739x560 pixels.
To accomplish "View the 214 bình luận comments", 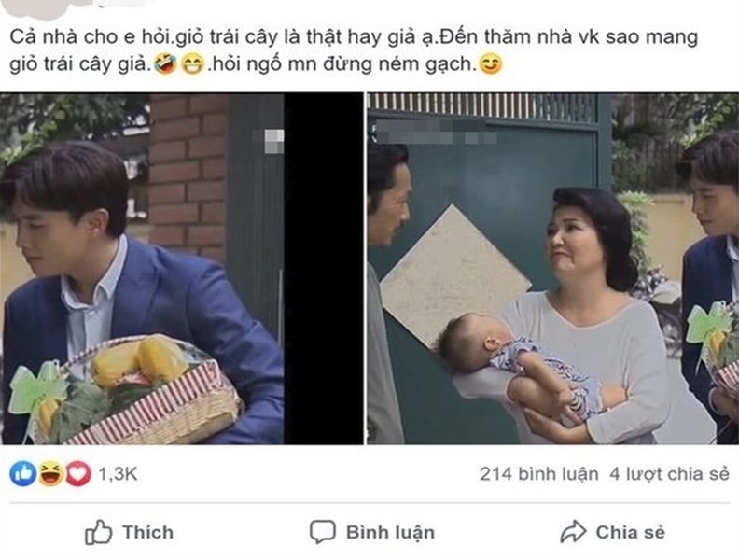I will click(538, 474).
